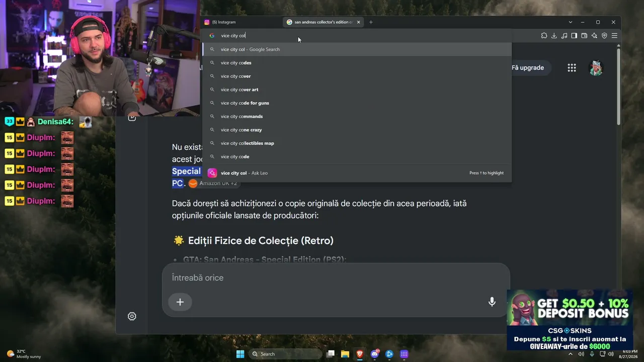Click the blue play app icon on the taskbar
The image size is (644, 362).
click(x=389, y=354)
